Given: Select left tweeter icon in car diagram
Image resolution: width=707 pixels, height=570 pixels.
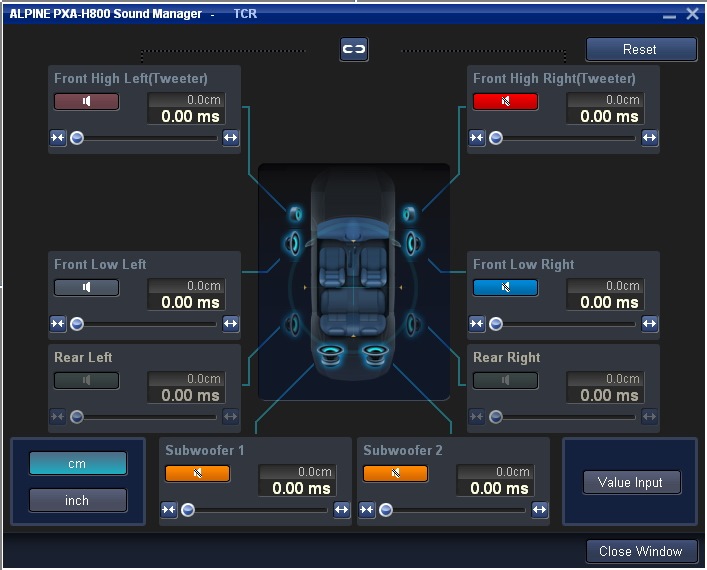Looking at the screenshot, I should point(295,214).
